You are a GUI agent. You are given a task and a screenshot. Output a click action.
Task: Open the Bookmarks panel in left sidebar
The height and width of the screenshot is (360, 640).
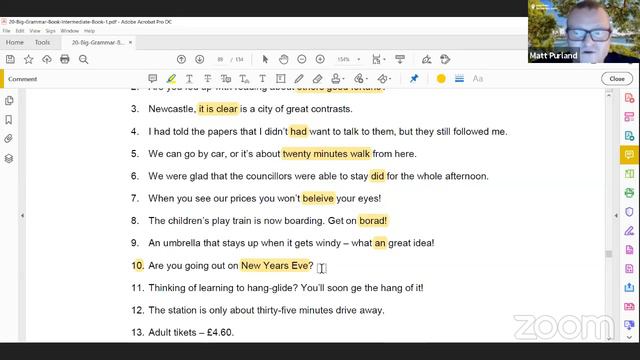click(x=9, y=120)
